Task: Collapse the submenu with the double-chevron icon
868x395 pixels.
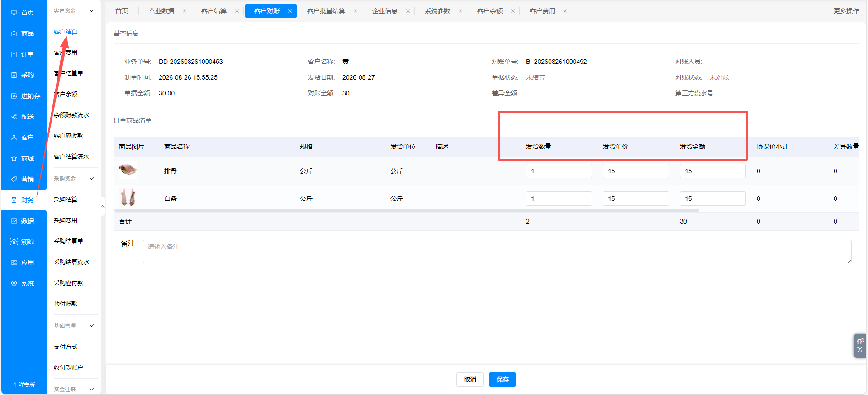Action: [x=103, y=206]
